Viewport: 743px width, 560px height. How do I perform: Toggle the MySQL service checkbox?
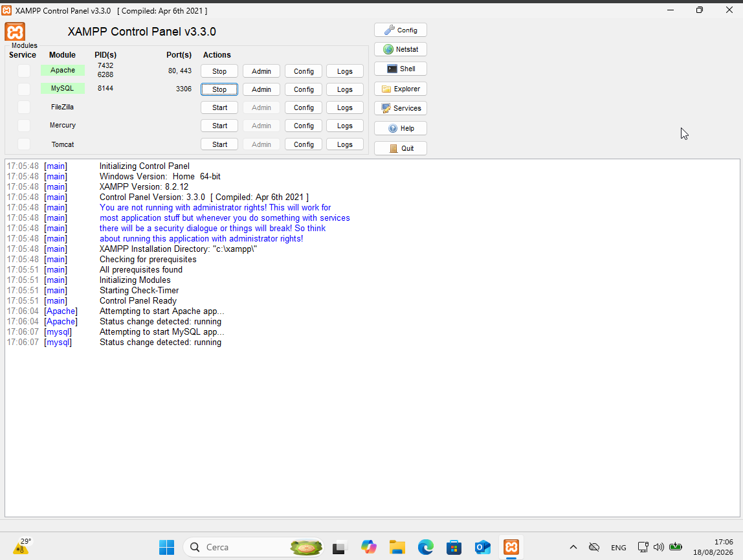click(x=24, y=89)
